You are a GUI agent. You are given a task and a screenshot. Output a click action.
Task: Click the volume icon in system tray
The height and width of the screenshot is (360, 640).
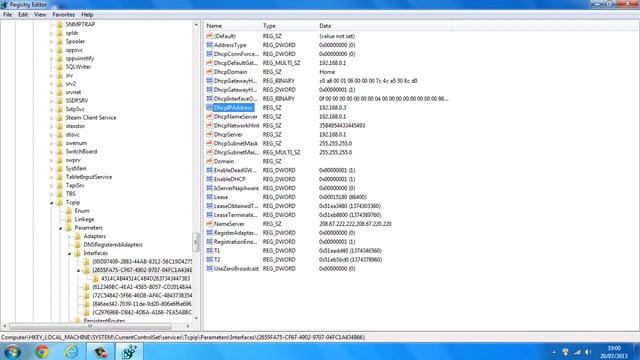pos(588,352)
